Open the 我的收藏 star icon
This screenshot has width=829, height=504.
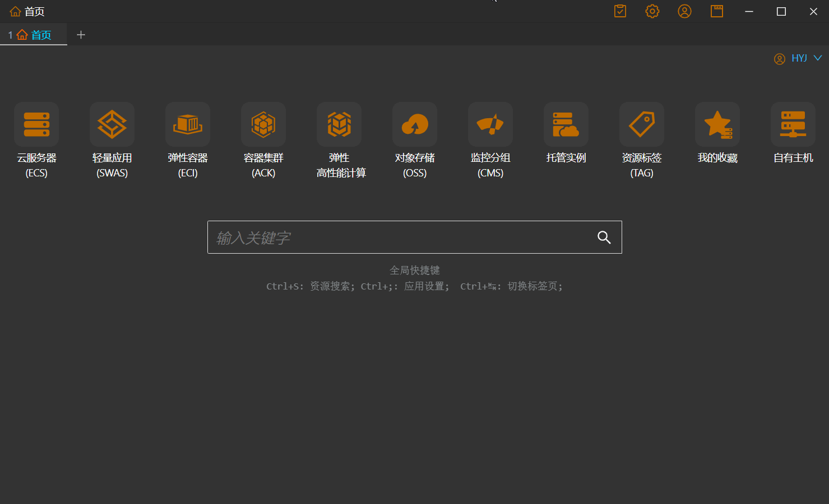[x=717, y=124]
